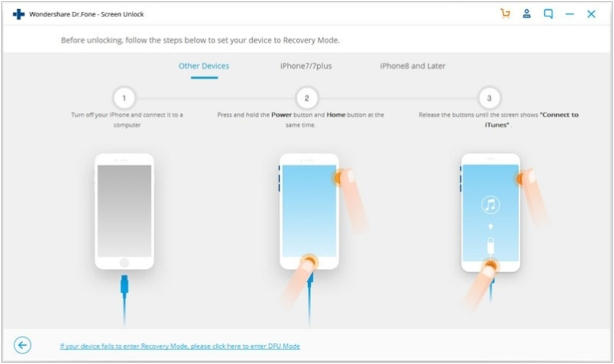Image resolution: width=614 pixels, height=364 pixels.
Task: Click the user account icon
Action: click(527, 14)
